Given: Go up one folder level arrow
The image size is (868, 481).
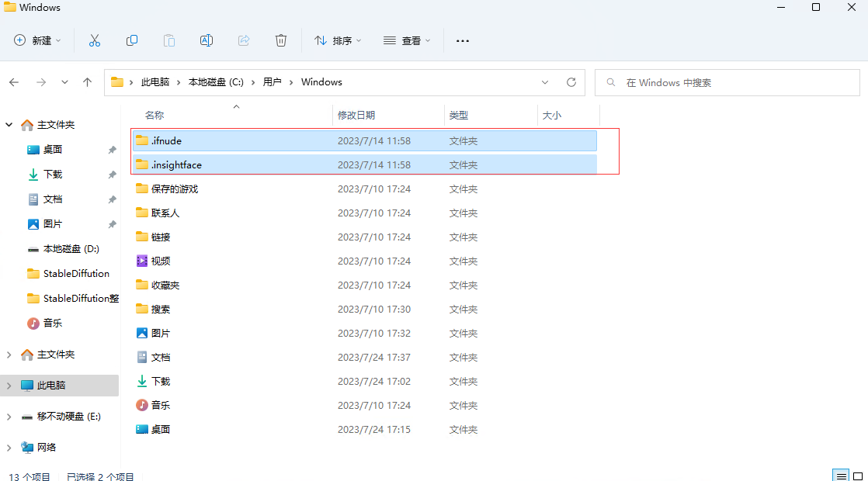Looking at the screenshot, I should [x=88, y=82].
